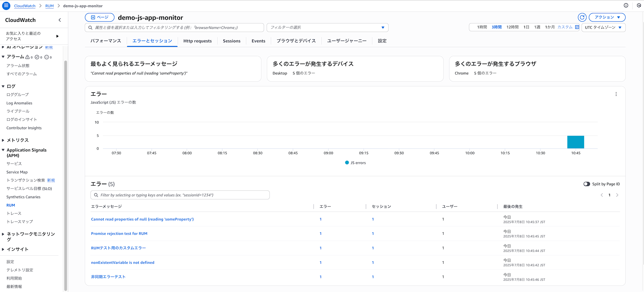Switch to Sessions tab
644x292 pixels.
point(232,41)
